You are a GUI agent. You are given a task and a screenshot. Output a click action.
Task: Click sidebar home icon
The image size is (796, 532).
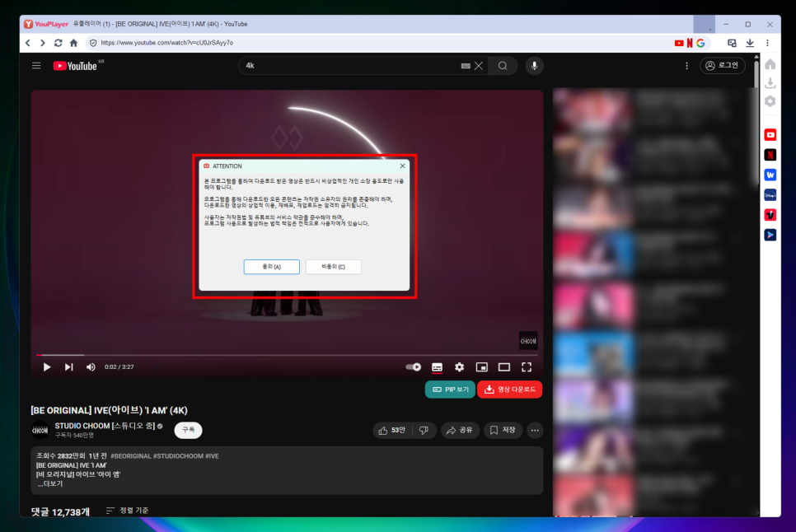point(770,64)
